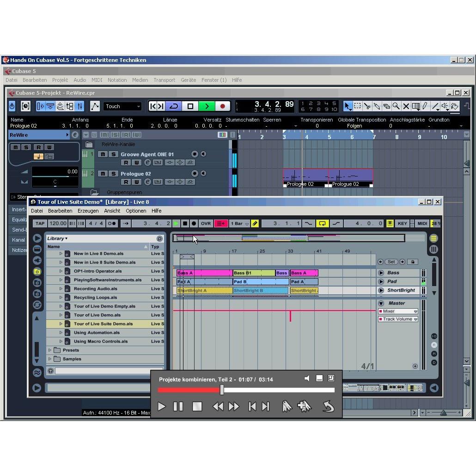
Task: Toggle Live's yellow loop switch
Action: [322, 223]
